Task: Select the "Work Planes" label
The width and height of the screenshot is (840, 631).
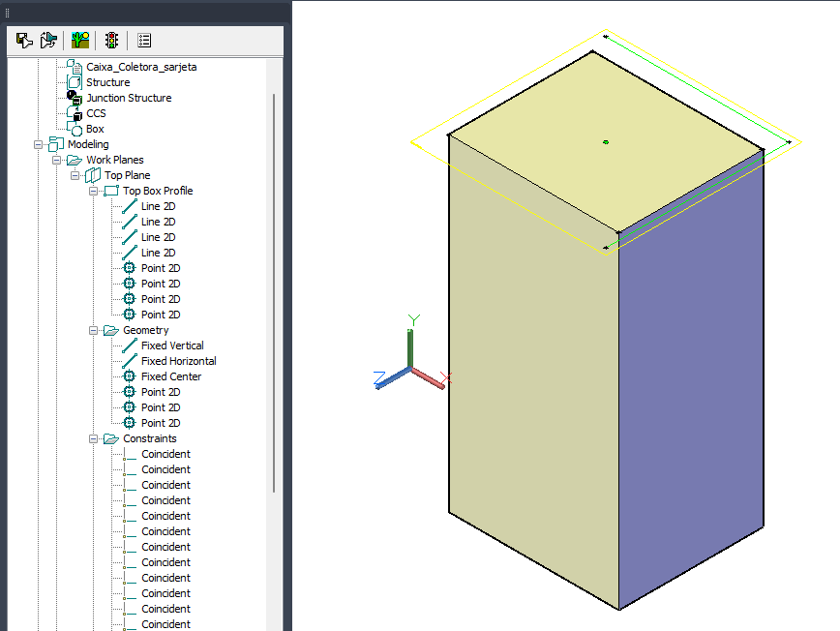Action: coord(115,160)
